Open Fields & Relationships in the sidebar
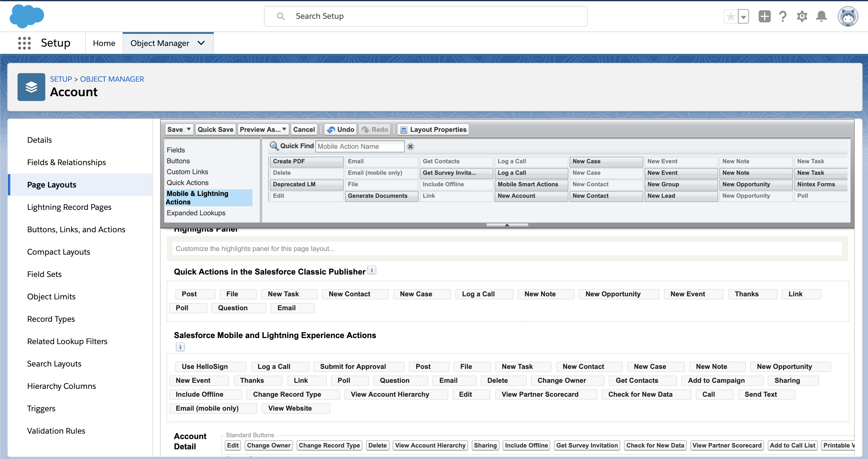 66,162
